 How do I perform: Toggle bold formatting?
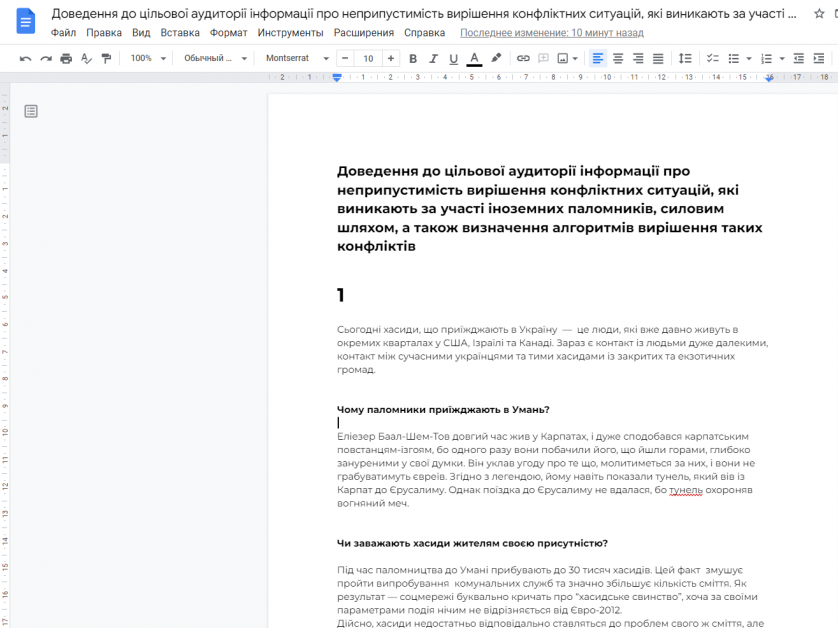pyautogui.click(x=413, y=58)
